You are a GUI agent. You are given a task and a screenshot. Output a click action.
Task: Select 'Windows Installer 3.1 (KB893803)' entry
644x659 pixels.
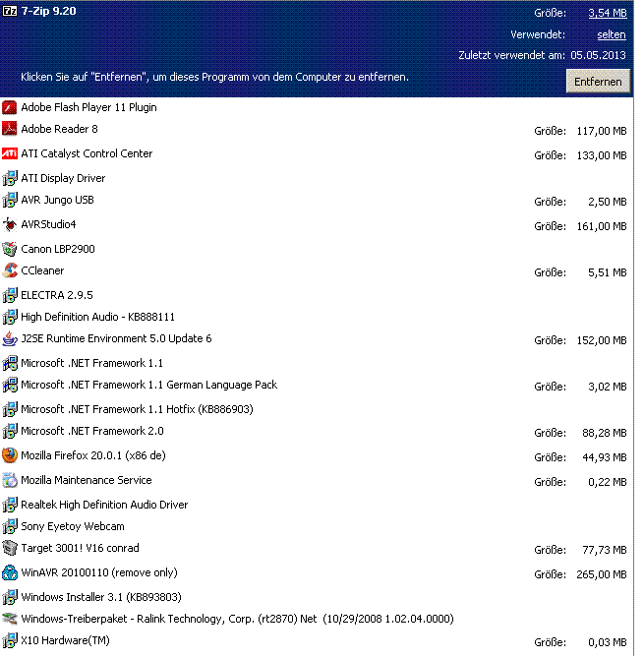click(x=101, y=597)
